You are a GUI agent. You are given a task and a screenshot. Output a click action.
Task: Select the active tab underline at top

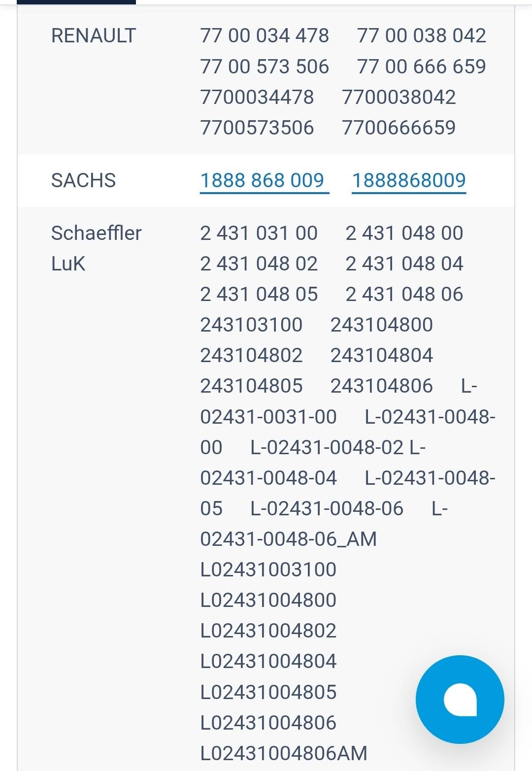tap(76, 2)
